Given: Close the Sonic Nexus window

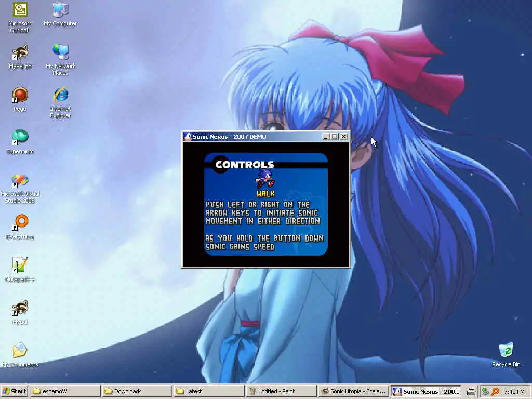Looking at the screenshot, I should point(344,137).
